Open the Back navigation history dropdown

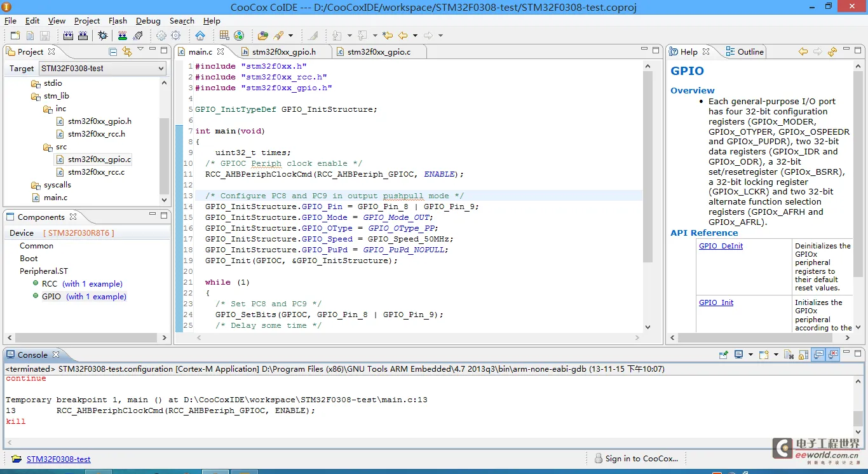coord(415,36)
